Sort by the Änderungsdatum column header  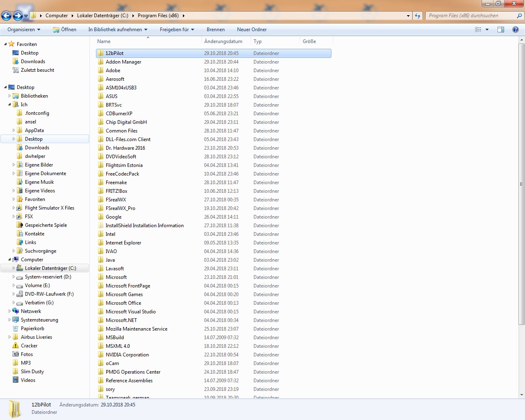tap(223, 41)
